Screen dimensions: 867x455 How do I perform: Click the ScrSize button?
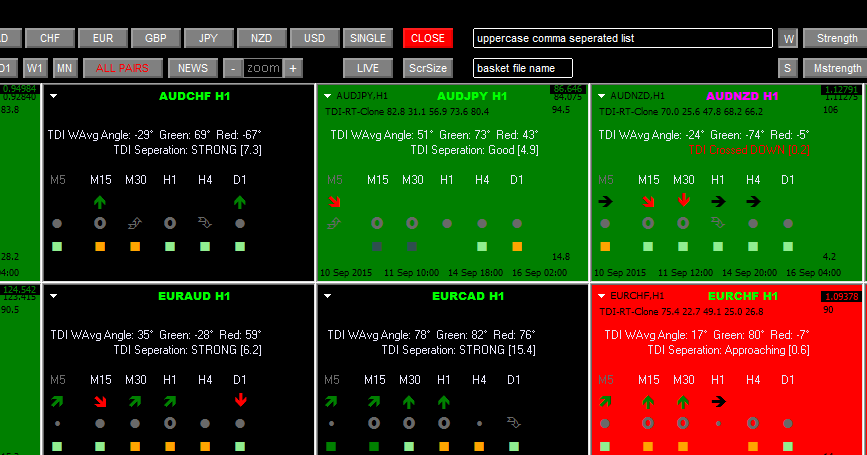tap(428, 68)
